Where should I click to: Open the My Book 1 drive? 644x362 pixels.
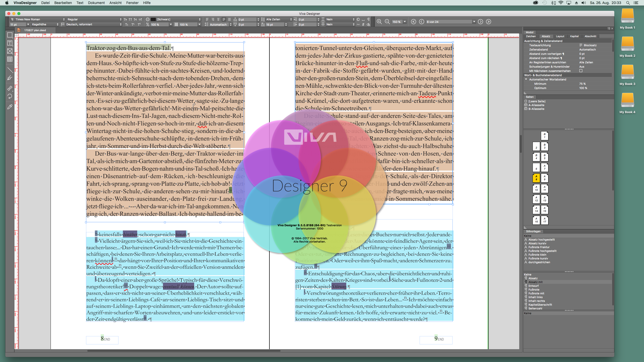click(627, 19)
